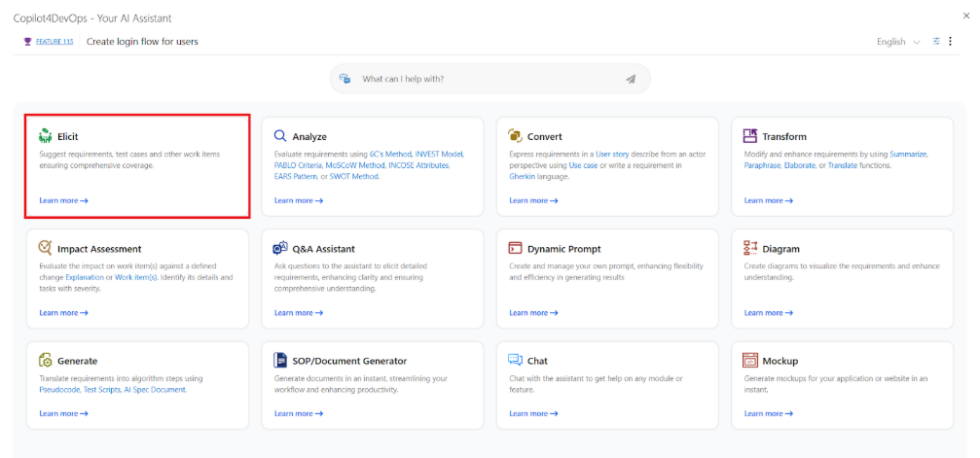Open the EARS Pattern link
The height and width of the screenshot is (458, 980).
(x=296, y=177)
